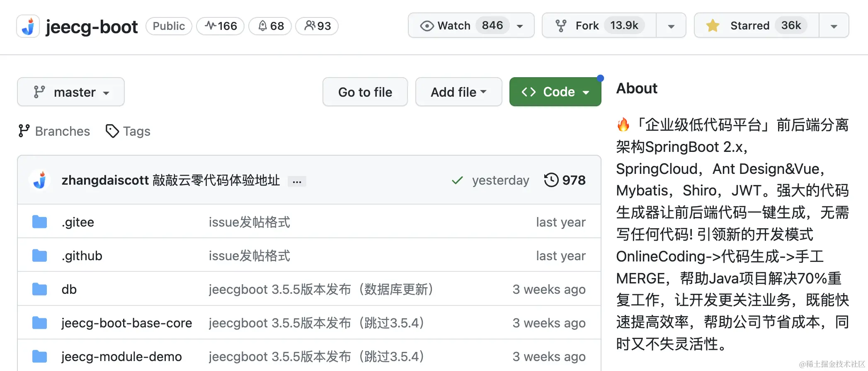This screenshot has width=868, height=371.
Task: Toggle the Starred star button
Action: [x=756, y=25]
